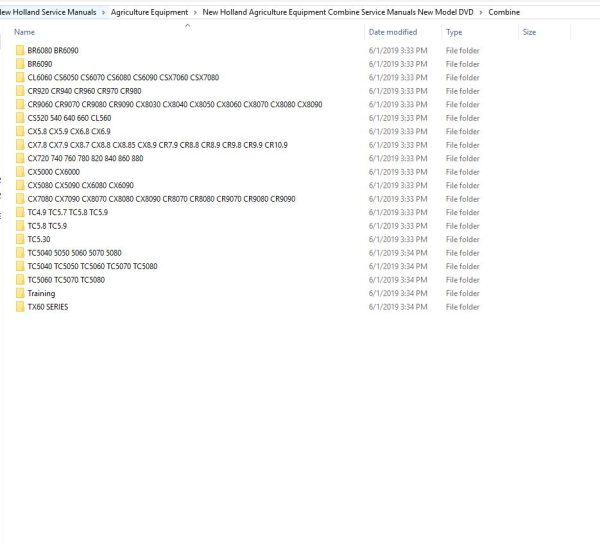
Task: Click date modified of Training row
Action: coord(398,293)
